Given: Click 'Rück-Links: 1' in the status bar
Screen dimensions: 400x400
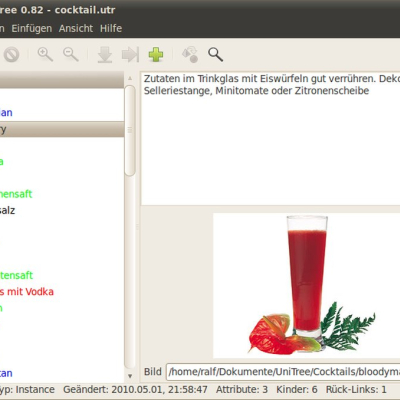Looking at the screenshot, I should tap(356, 389).
